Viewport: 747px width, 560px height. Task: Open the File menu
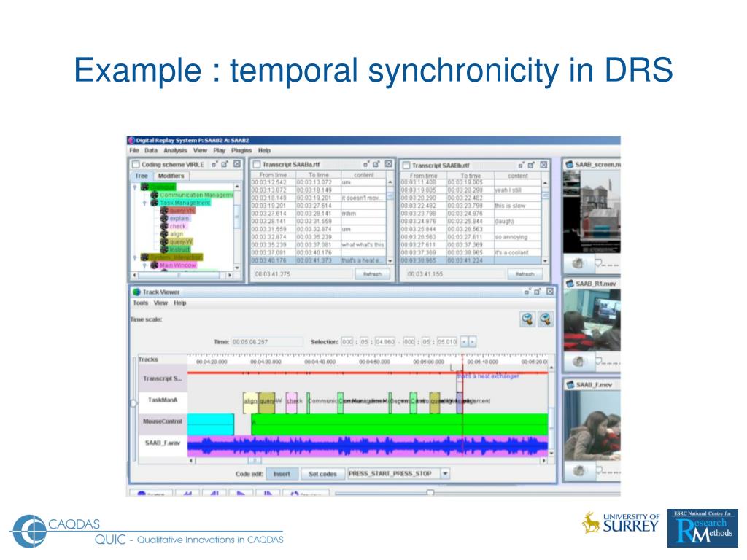134,150
